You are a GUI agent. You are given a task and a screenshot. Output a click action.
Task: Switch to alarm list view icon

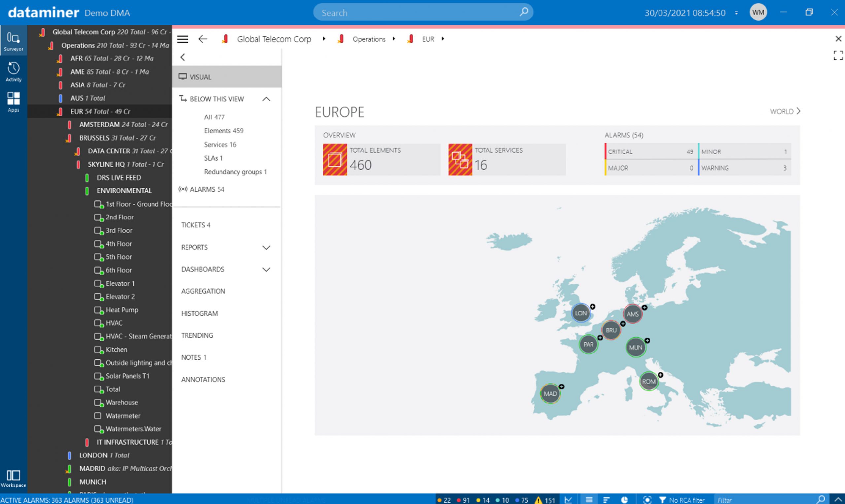tap(589, 500)
